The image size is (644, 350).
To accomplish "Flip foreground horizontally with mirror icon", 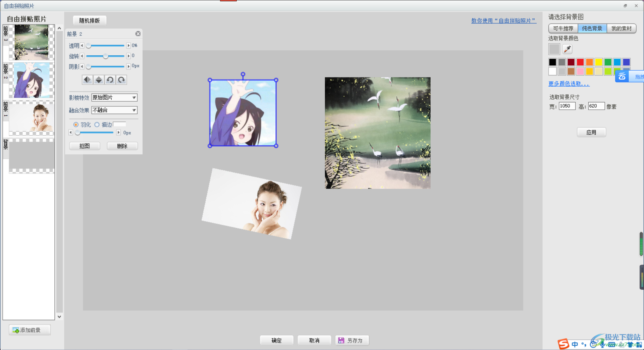I will coord(87,80).
